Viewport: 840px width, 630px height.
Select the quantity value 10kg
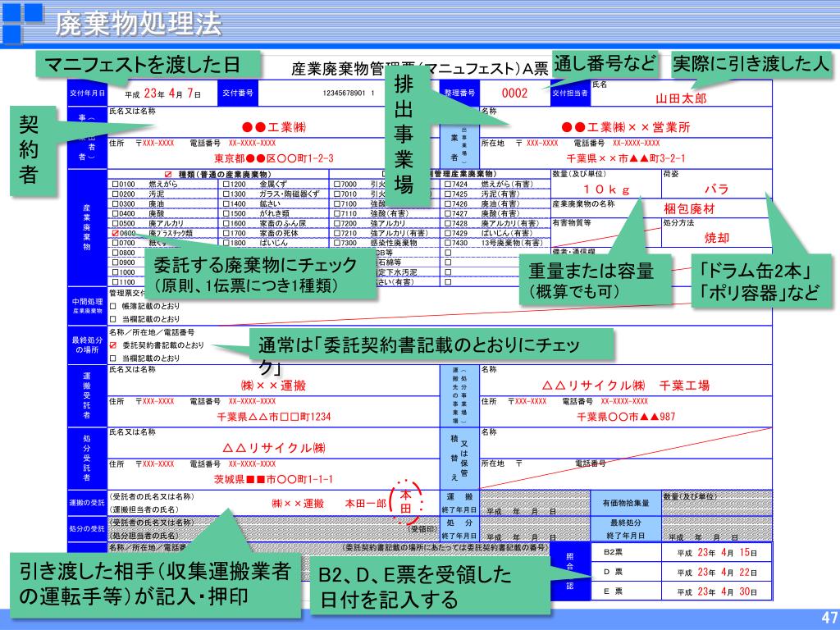606,189
